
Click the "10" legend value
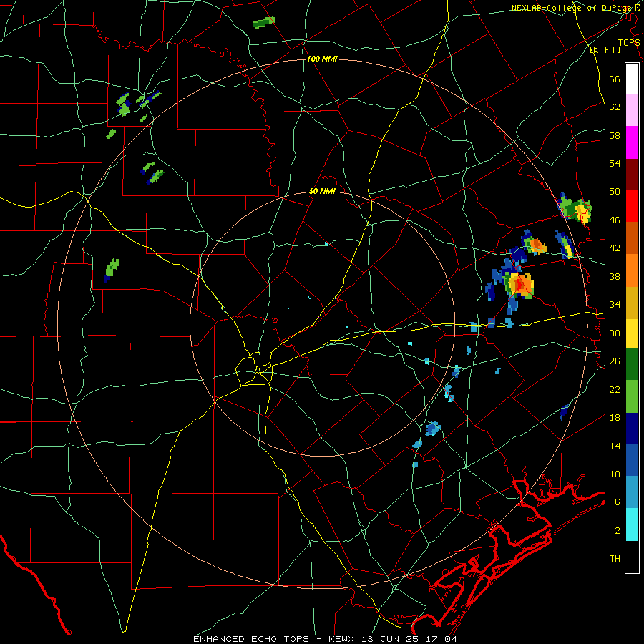pos(615,474)
